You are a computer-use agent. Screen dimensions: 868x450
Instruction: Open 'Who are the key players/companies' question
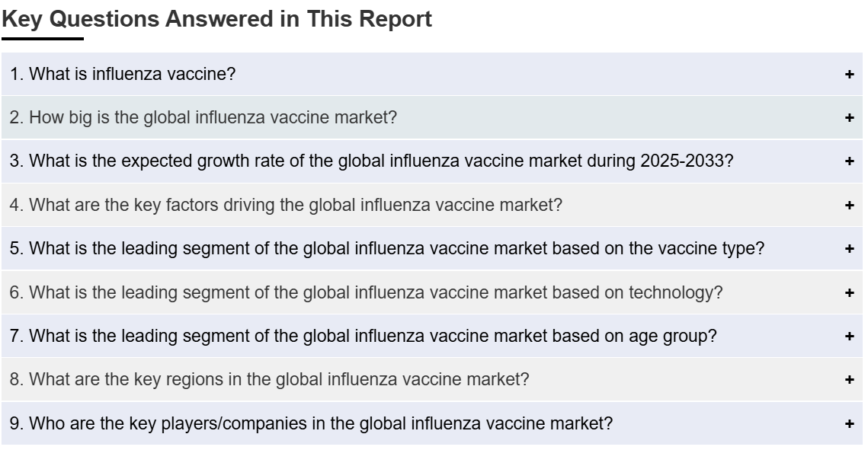click(432, 423)
